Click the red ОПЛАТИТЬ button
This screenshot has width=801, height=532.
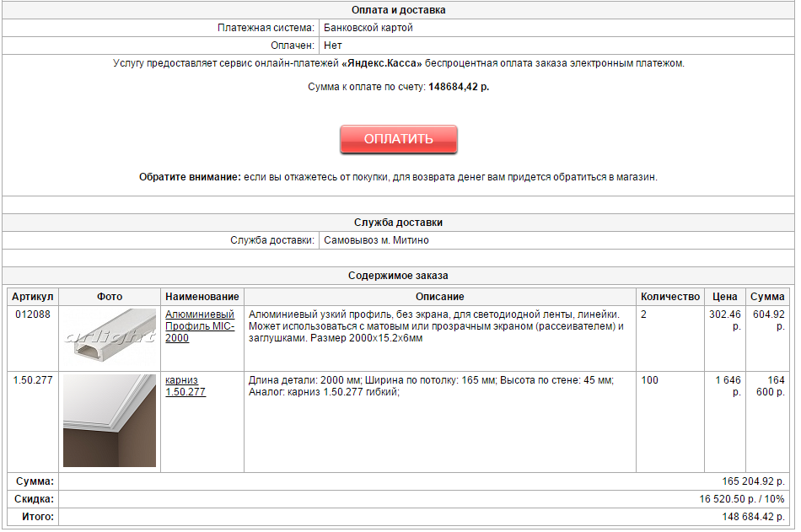click(398, 139)
